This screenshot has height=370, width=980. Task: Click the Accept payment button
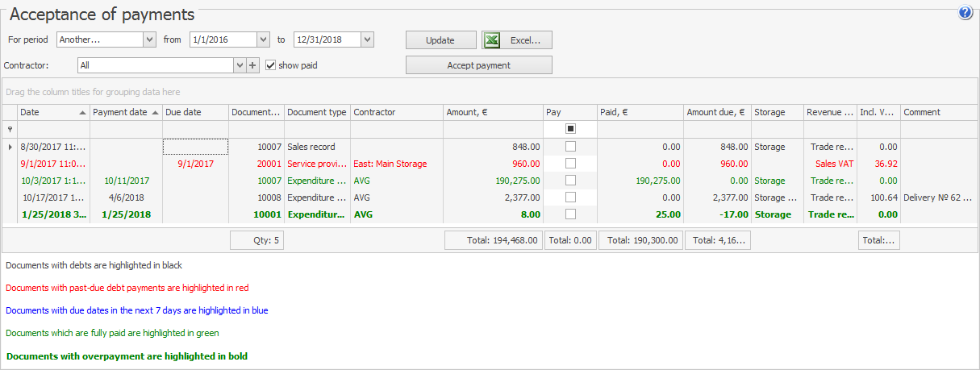point(478,65)
